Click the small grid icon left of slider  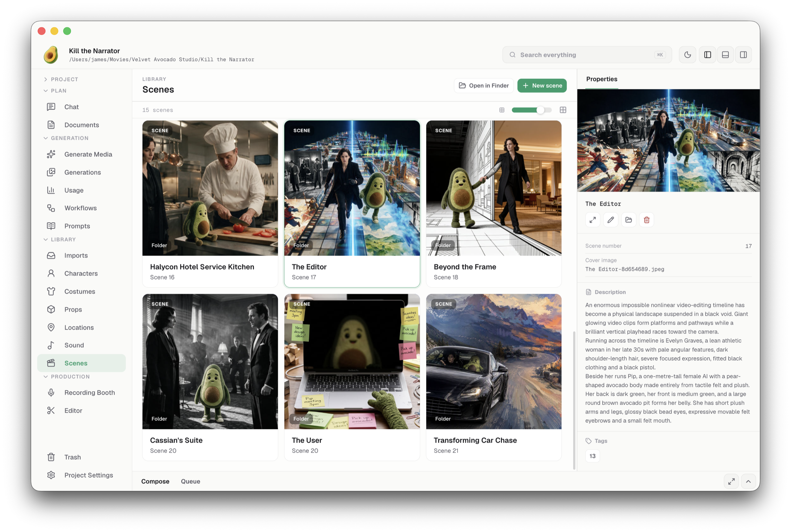(502, 110)
